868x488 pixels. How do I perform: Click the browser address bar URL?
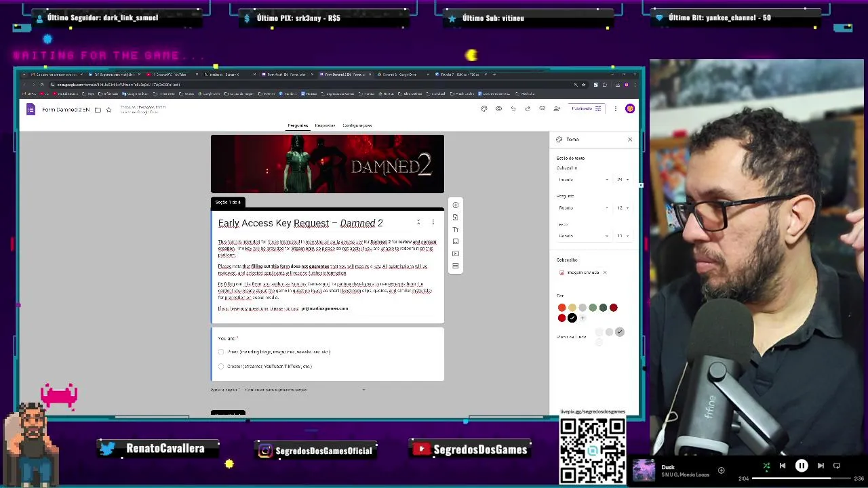pos(119,85)
